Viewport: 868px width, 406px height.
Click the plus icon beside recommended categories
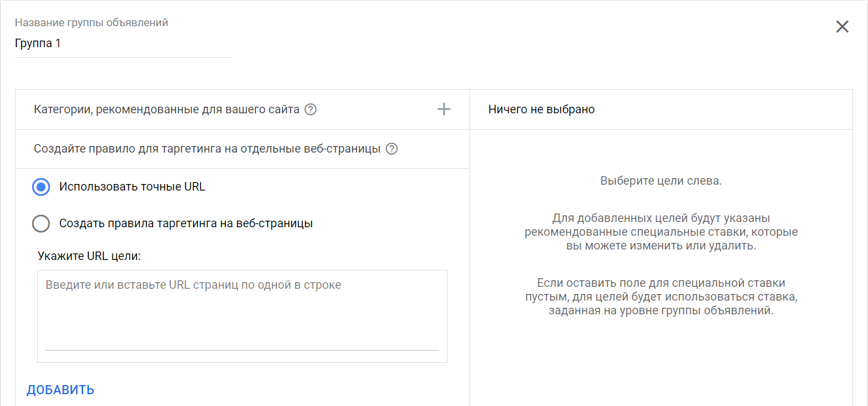(x=444, y=109)
